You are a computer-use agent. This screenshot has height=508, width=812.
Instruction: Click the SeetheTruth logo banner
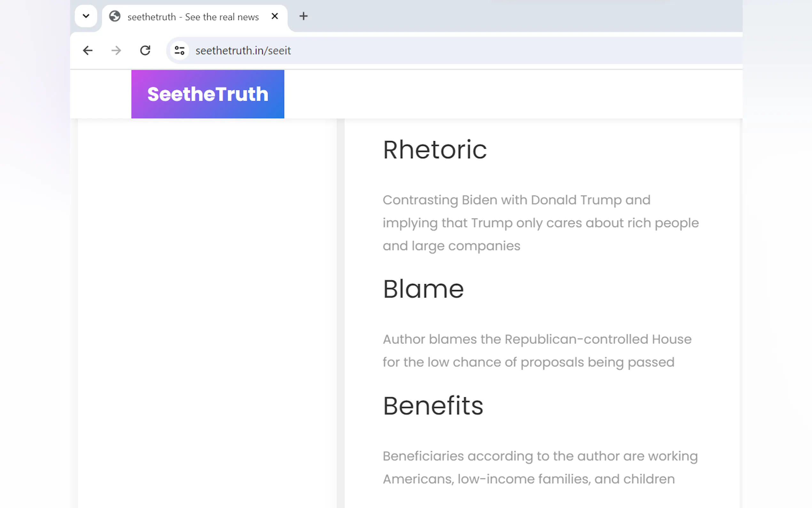[x=208, y=94]
